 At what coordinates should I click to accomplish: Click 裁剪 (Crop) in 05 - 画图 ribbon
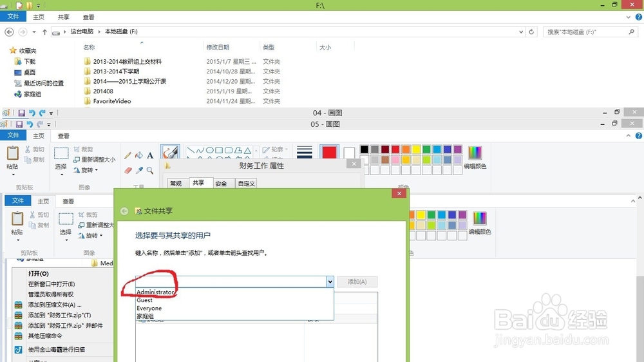[83, 149]
